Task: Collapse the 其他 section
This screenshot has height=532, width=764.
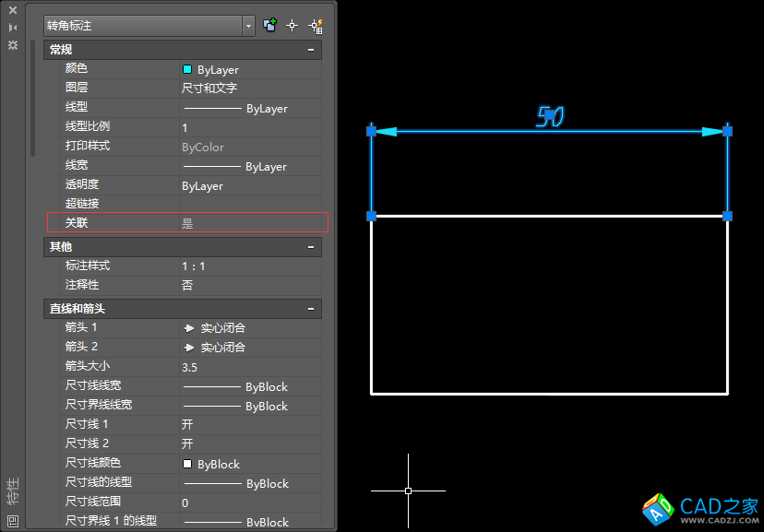Action: point(312,247)
